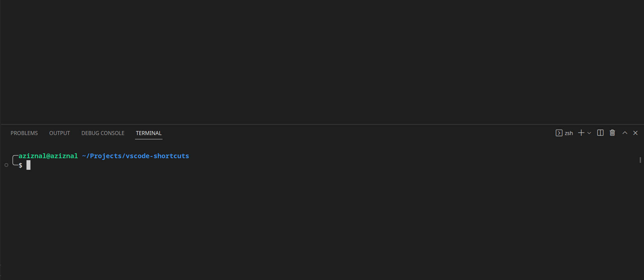
Task: Click the zsh terminal shell icon
Action: [559, 133]
